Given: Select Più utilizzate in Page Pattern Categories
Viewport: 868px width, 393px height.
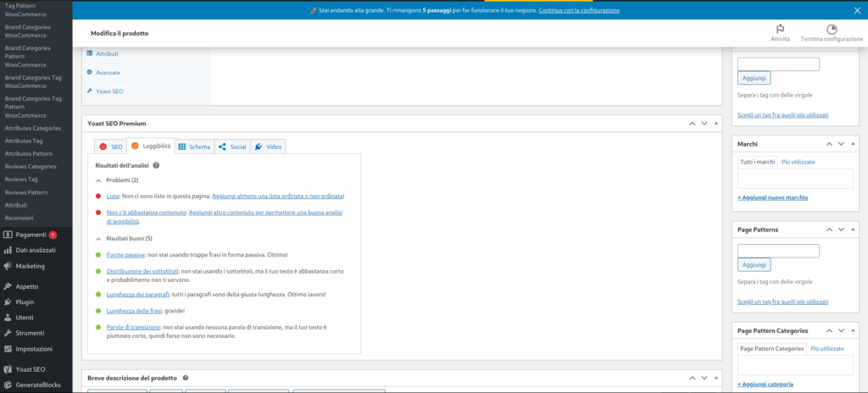Looking at the screenshot, I should pyautogui.click(x=827, y=349).
